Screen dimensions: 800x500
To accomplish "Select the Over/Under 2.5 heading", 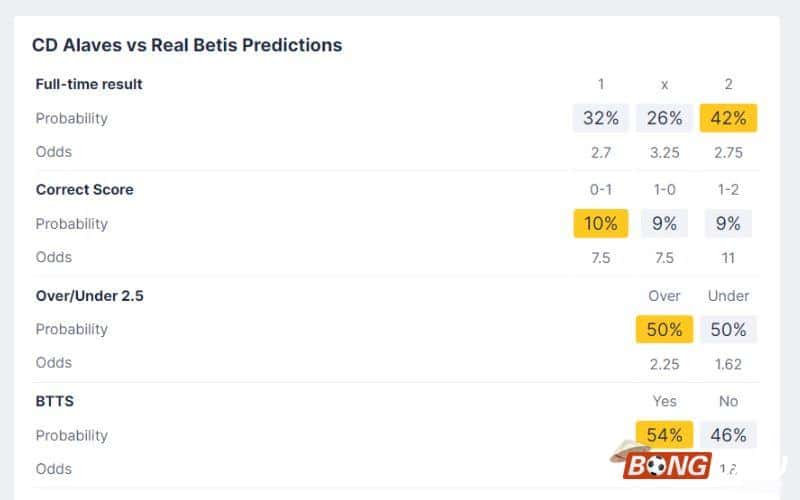I will click(89, 296).
